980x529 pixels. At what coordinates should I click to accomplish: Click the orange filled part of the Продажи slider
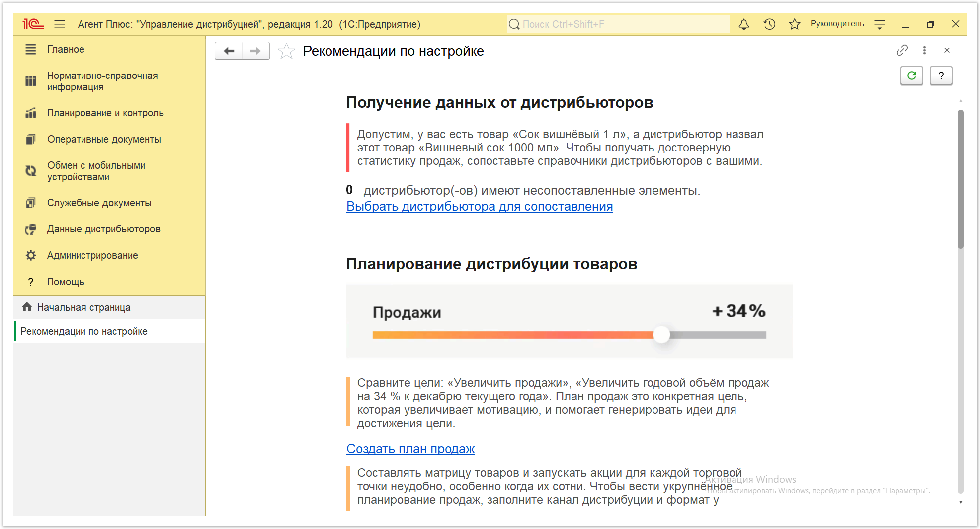click(513, 335)
